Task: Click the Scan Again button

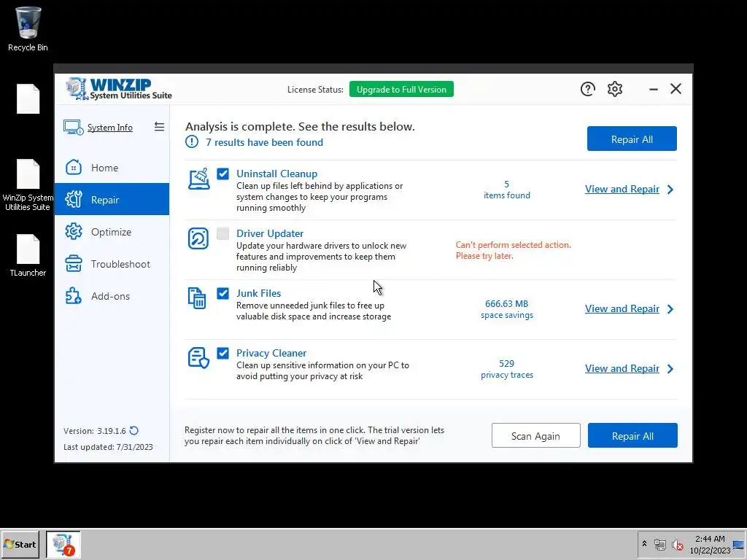Action: click(535, 435)
